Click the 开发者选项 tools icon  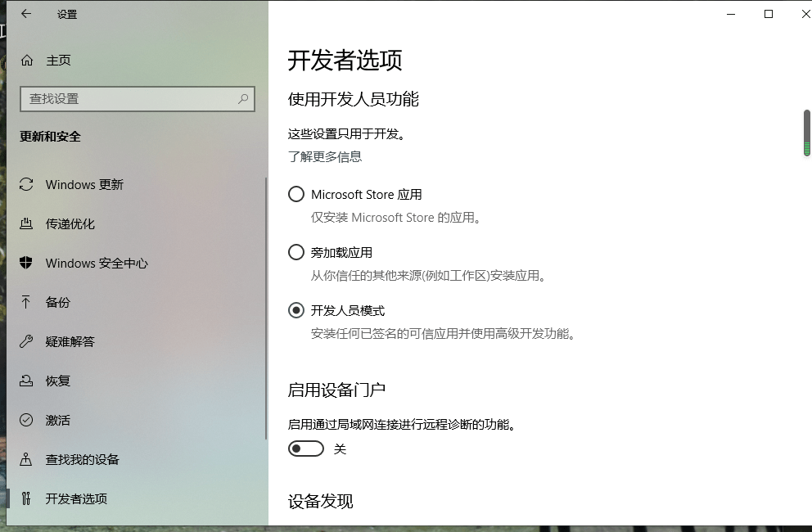[26, 498]
